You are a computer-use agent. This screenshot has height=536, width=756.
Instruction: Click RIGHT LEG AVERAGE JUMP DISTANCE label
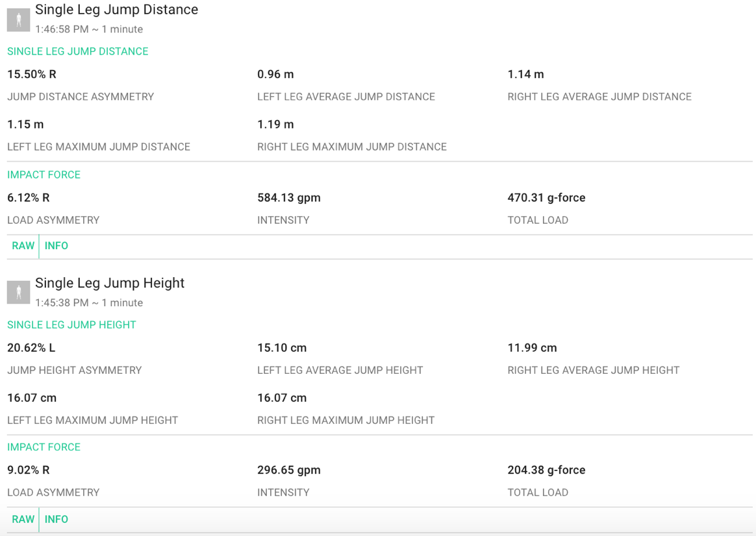tap(599, 97)
